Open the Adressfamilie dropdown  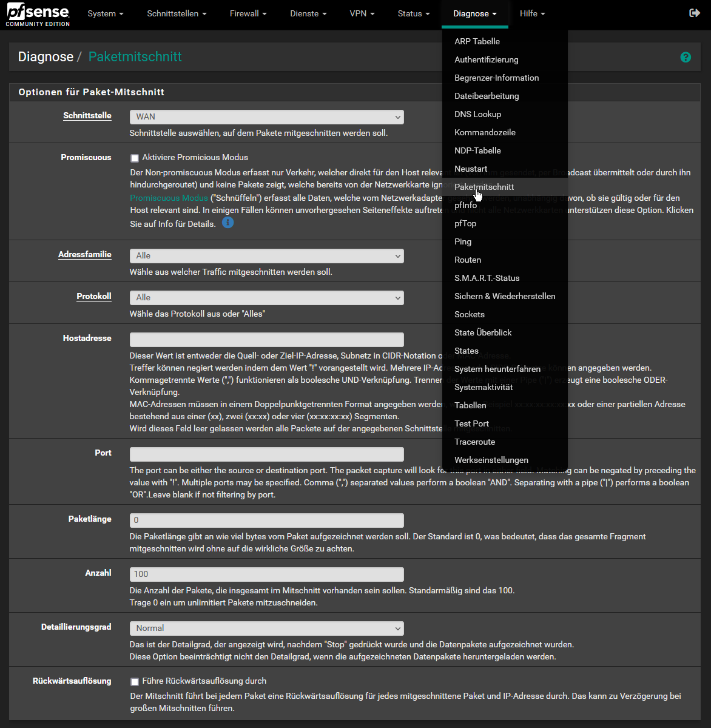pos(267,256)
